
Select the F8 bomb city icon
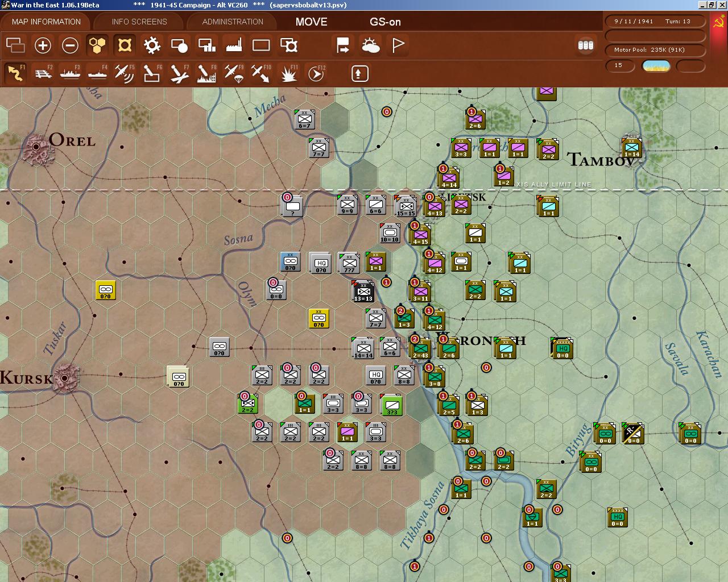click(x=206, y=73)
